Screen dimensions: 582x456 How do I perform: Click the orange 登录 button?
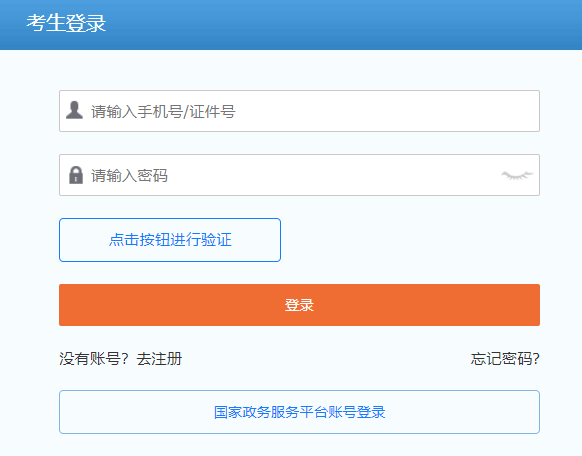point(299,305)
